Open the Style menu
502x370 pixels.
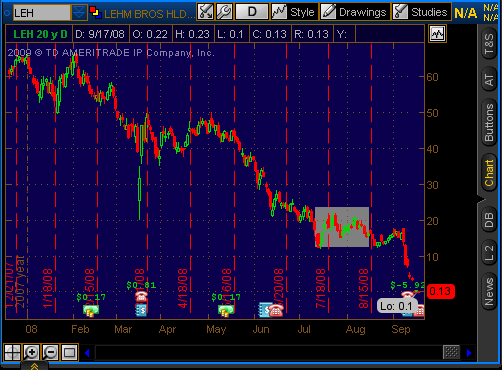[294, 12]
